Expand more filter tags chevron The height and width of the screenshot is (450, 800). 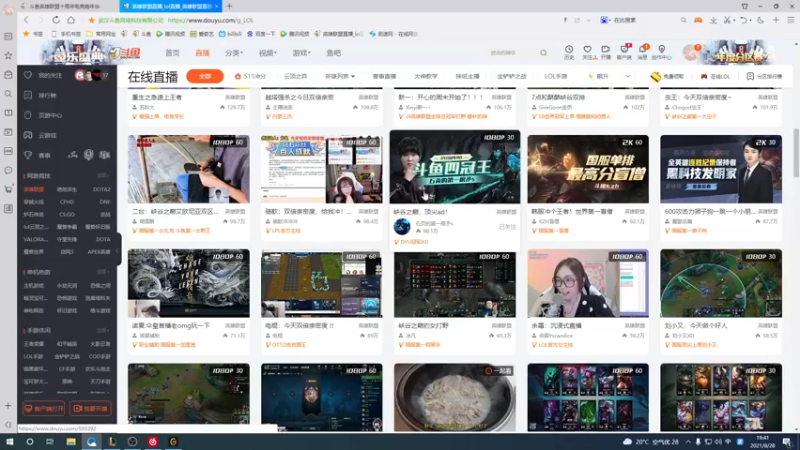628,76
